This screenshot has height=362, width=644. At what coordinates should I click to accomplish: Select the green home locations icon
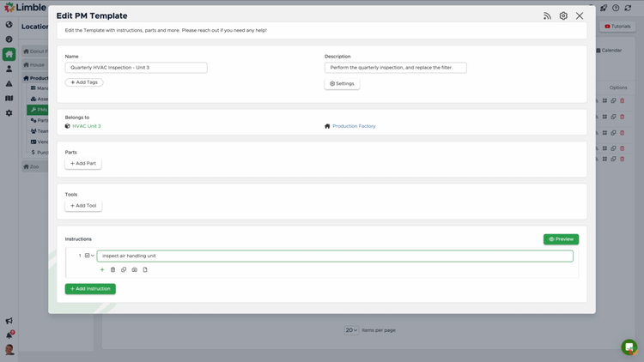(9, 54)
